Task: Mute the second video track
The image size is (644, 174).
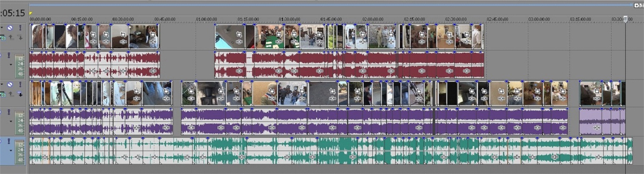Action: pos(10,85)
